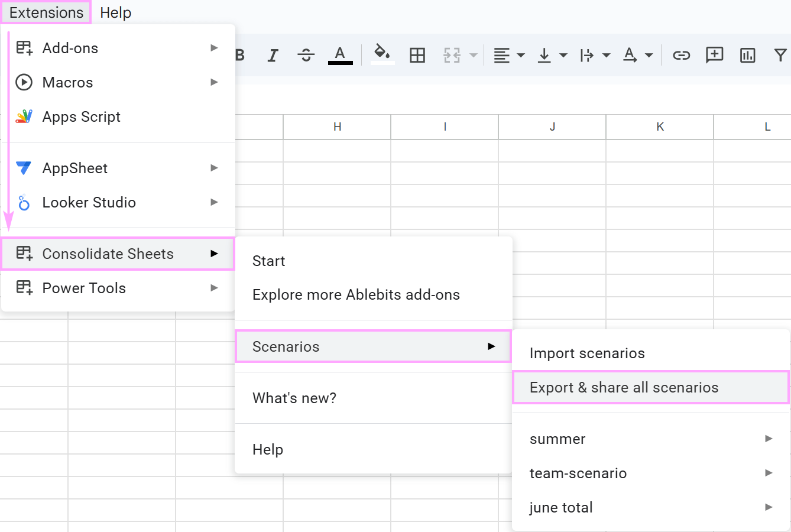
Task: Click the Looker Studio logo icon
Action: pos(24,203)
